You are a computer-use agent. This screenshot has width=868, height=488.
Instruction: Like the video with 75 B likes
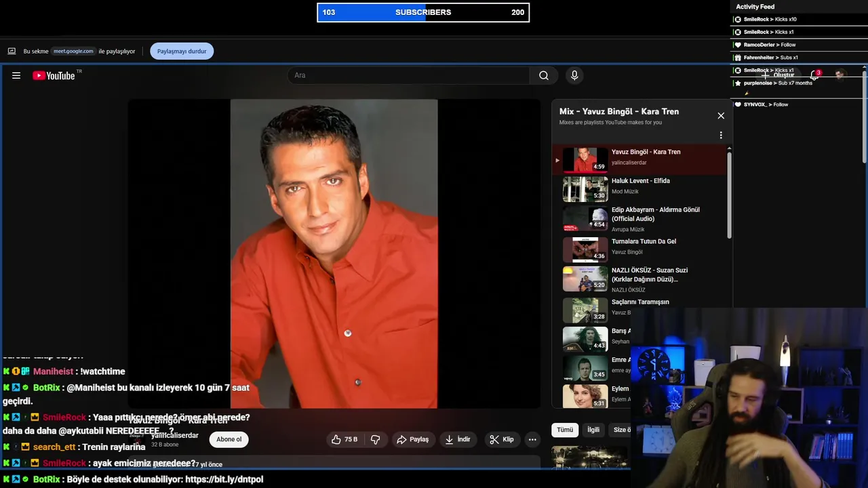coord(344,439)
